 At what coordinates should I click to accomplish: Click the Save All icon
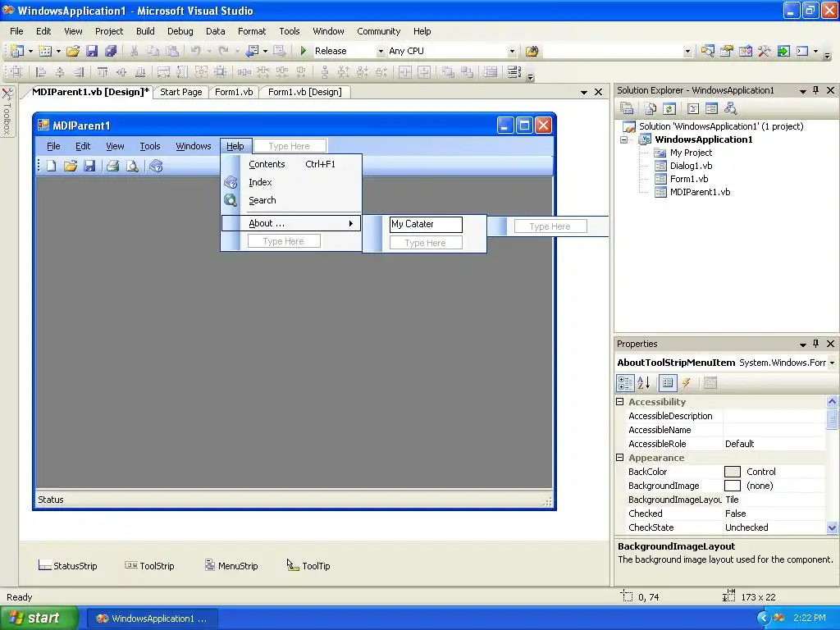(111, 51)
